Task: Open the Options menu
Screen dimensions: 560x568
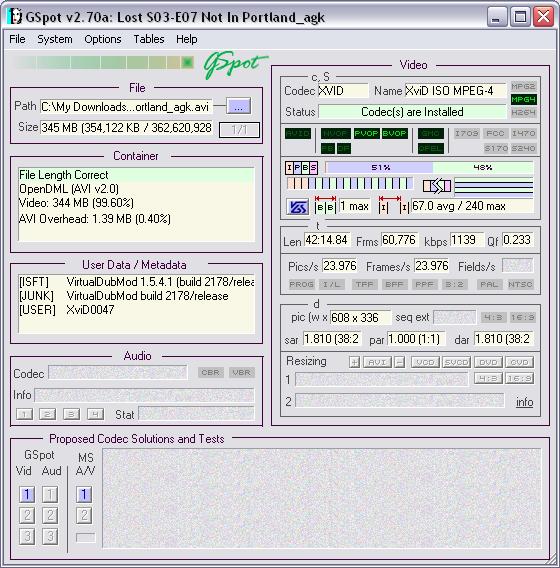Action: 103,39
